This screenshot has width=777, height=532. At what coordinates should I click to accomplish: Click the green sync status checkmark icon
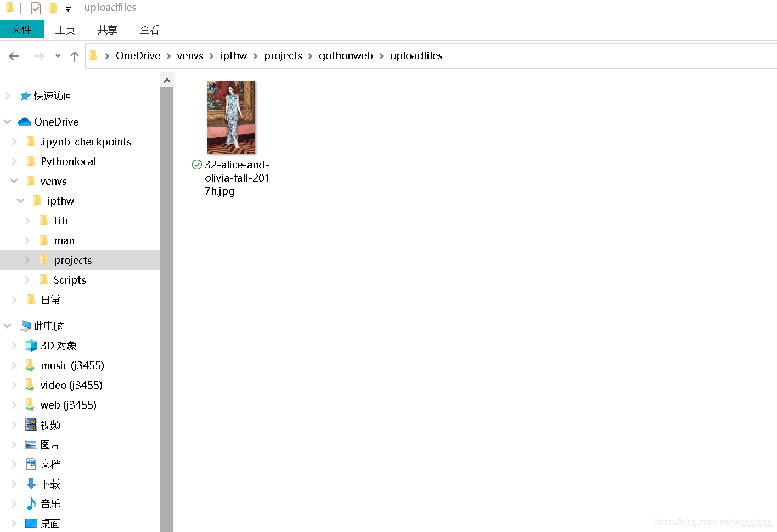click(x=197, y=165)
